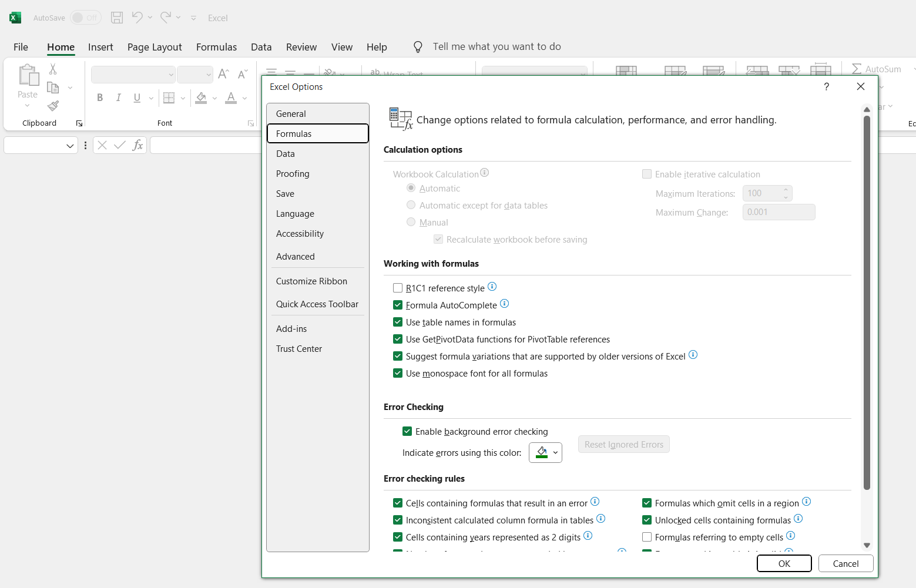Uncheck Use table names in formulas
The image size is (916, 588).
(398, 322)
